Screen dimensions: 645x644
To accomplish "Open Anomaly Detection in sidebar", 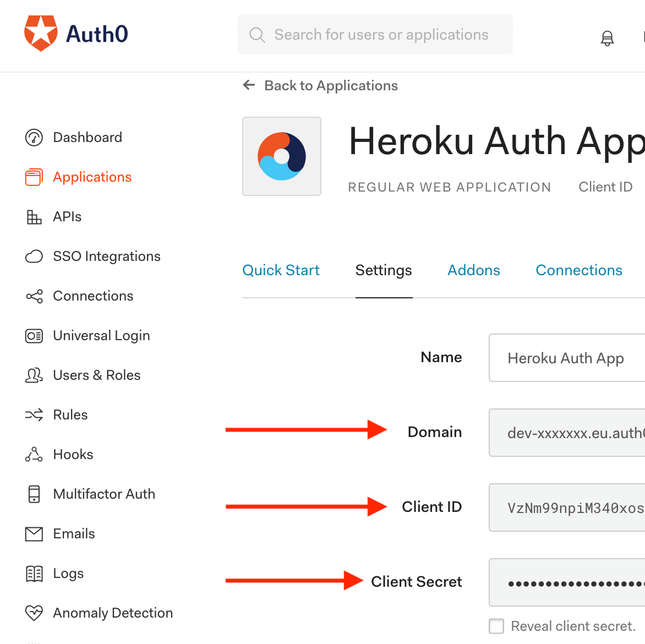I will tap(113, 613).
